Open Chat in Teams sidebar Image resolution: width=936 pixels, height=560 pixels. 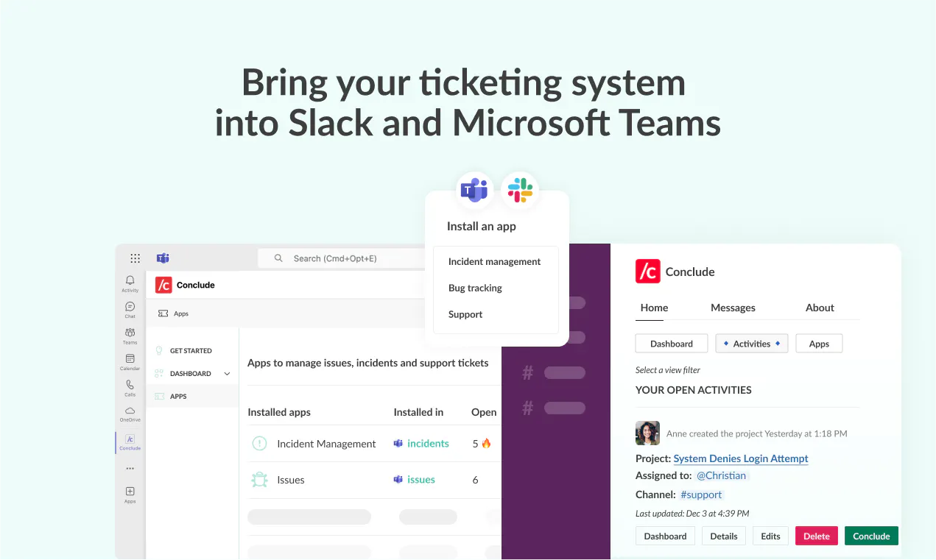[130, 310]
